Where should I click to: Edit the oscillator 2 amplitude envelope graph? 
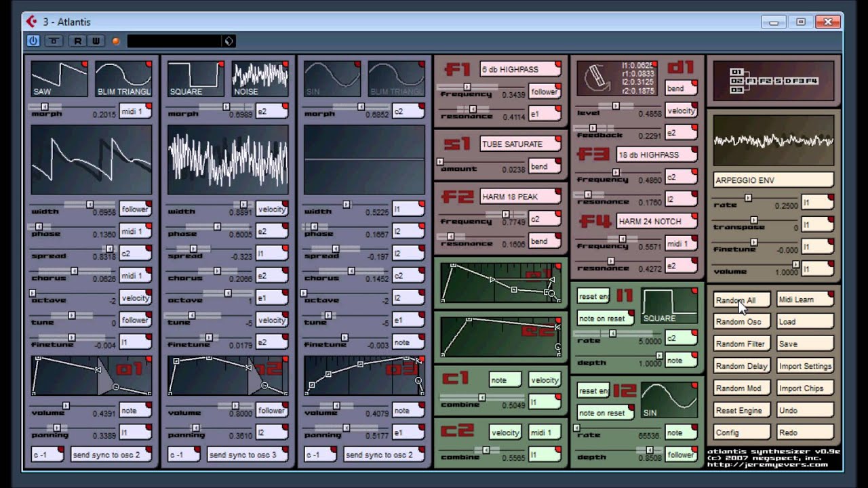(x=228, y=375)
